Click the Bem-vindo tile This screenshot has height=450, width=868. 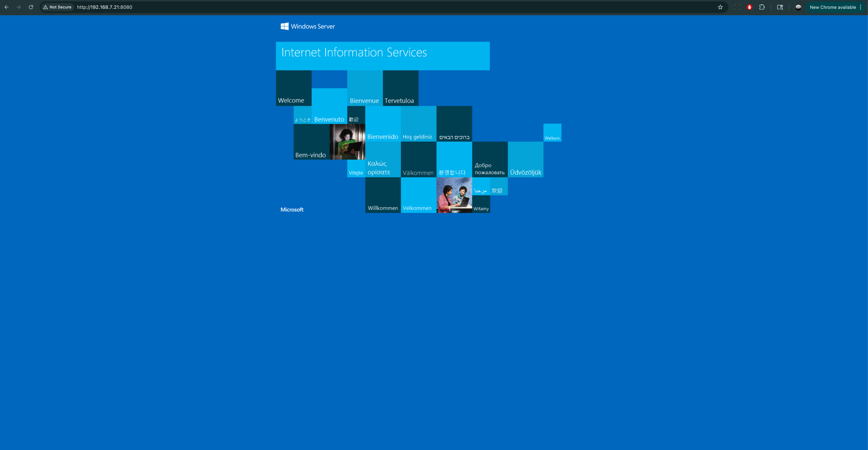pyautogui.click(x=311, y=142)
